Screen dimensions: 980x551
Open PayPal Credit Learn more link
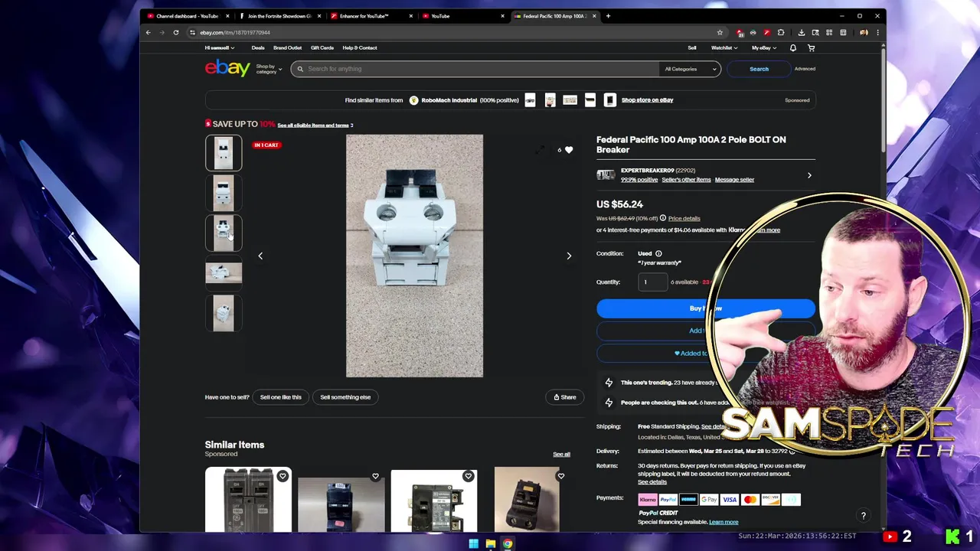[x=724, y=522]
